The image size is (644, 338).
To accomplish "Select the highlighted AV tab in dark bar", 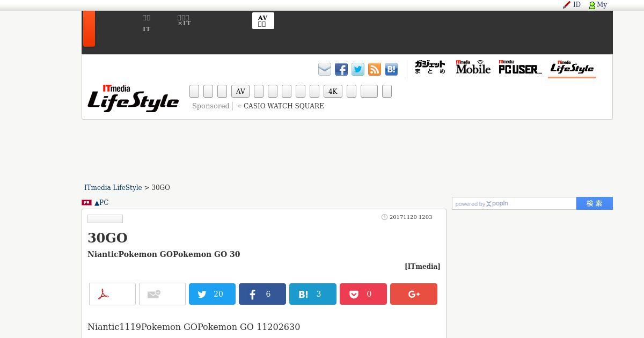I will (x=263, y=21).
